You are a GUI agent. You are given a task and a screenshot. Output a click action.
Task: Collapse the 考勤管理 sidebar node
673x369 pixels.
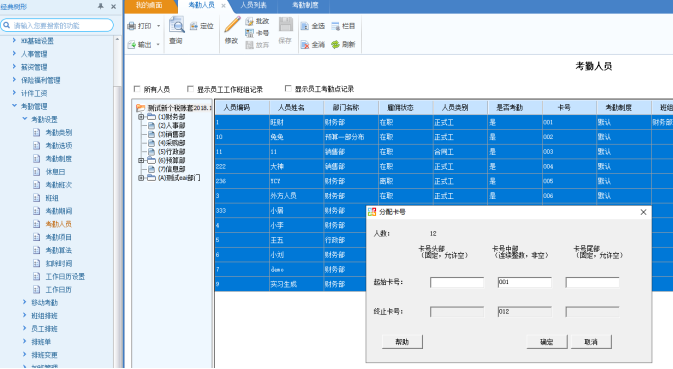click(x=14, y=106)
